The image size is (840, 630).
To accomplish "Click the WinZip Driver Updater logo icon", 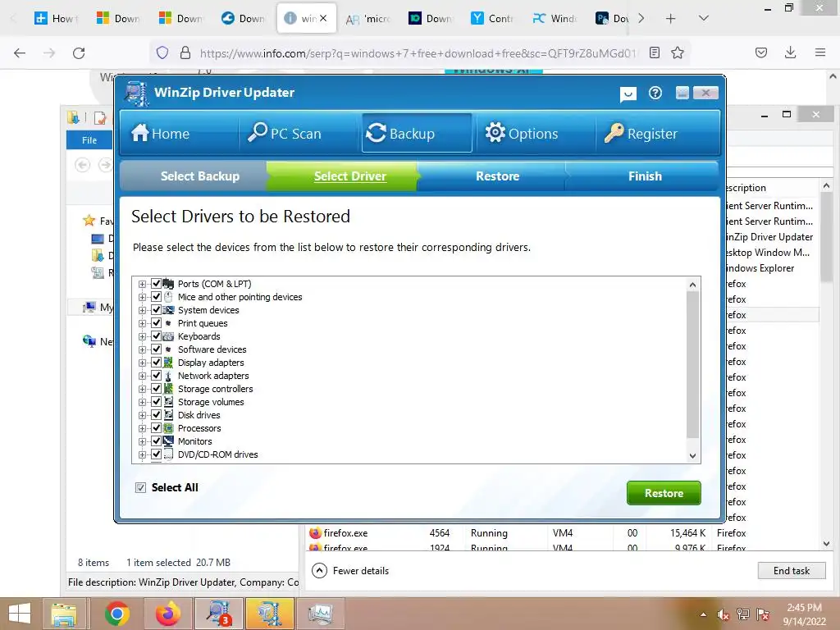I will tap(136, 94).
